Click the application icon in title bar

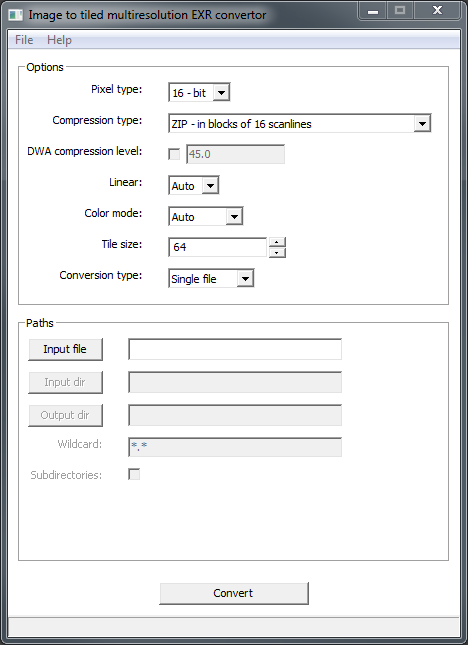(16, 15)
